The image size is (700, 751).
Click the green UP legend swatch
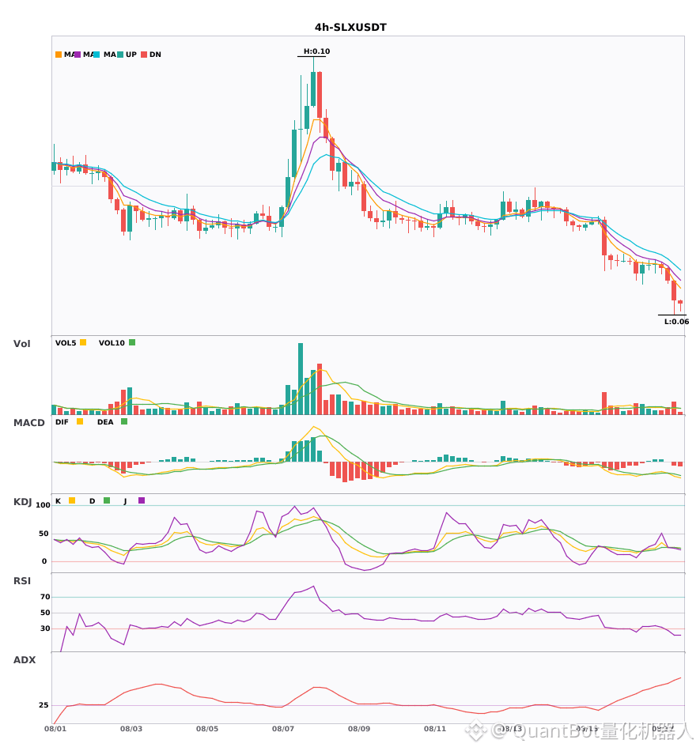[120, 55]
